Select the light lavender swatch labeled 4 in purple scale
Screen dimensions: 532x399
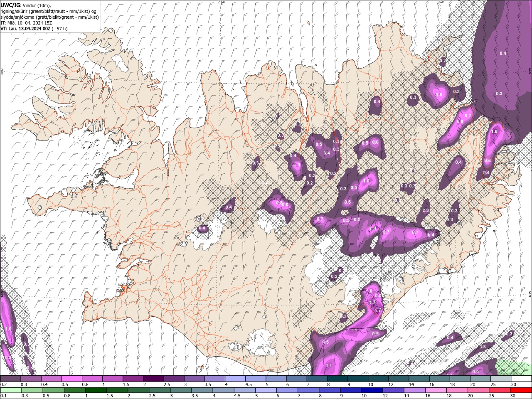(235, 379)
